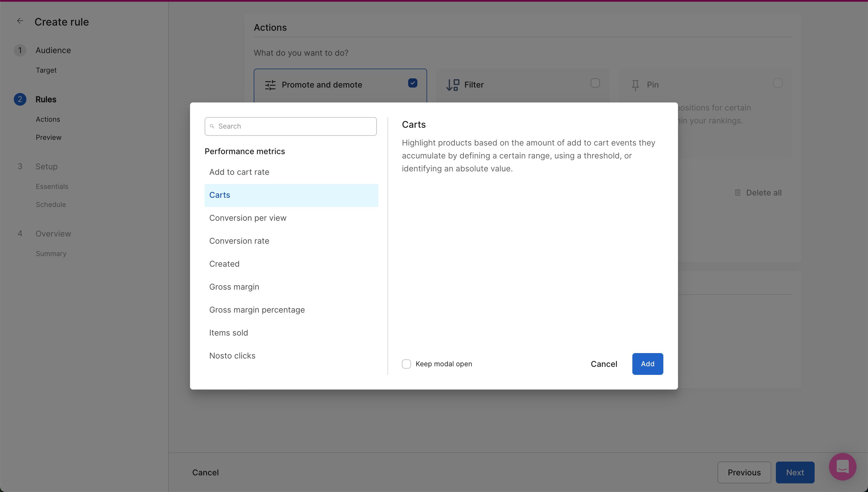This screenshot has height=492, width=868.
Task: Pick the Items sold metric
Action: 228,333
